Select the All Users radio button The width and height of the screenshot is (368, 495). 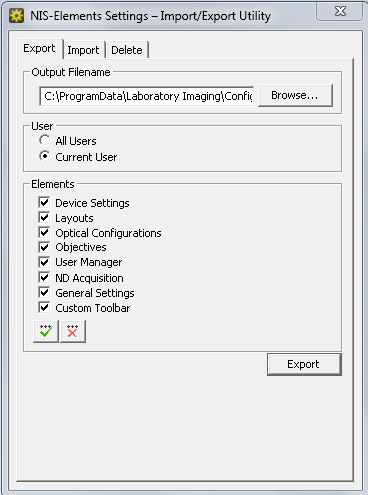(x=44, y=140)
